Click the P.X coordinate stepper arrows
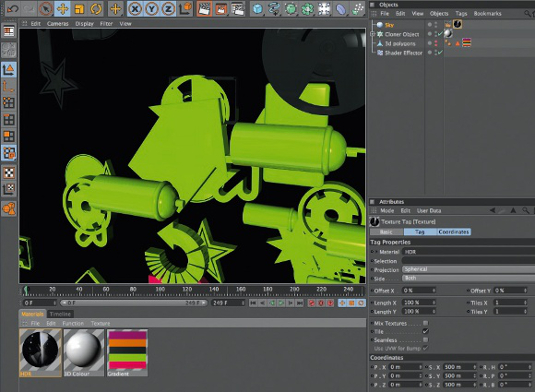Viewport: 535px width, 392px height. pyautogui.click(x=420, y=367)
